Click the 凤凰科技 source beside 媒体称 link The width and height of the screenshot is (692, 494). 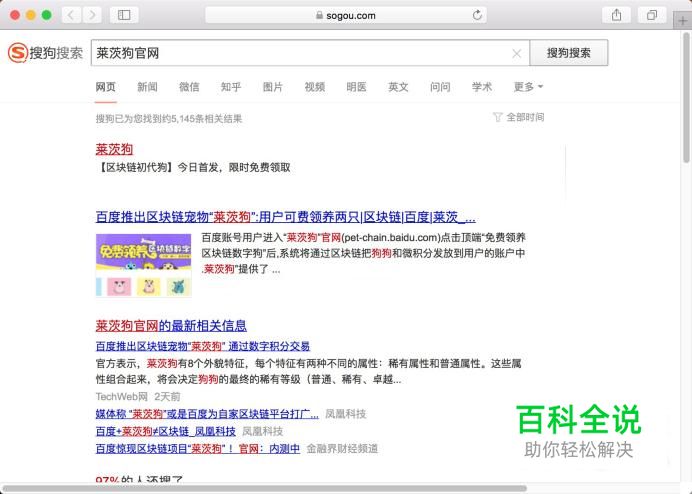346,414
